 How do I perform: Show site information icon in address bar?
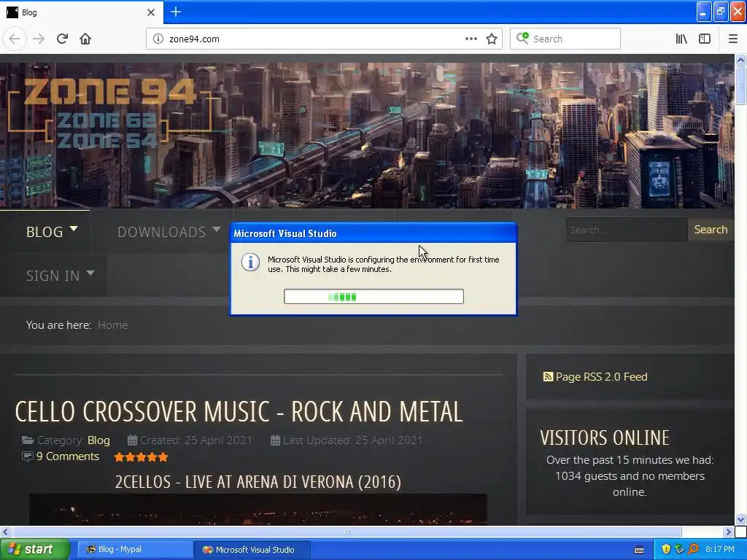tap(158, 39)
